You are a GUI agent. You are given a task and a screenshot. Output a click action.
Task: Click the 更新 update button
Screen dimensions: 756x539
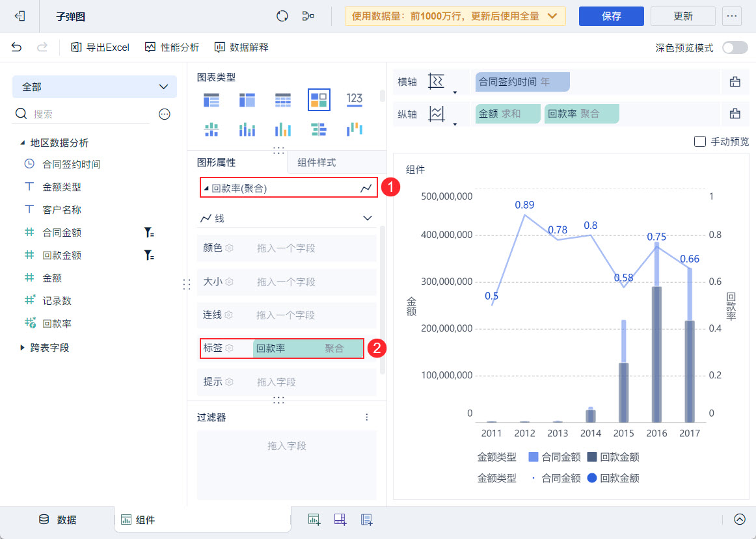coord(682,16)
